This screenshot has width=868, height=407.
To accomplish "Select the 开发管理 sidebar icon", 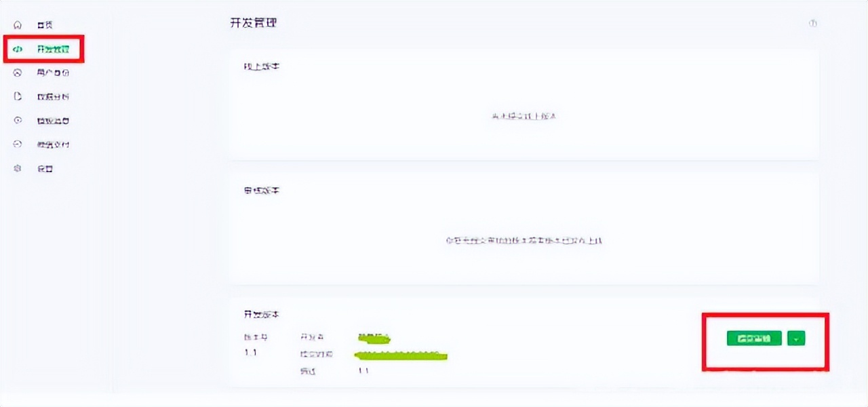I will (x=18, y=49).
